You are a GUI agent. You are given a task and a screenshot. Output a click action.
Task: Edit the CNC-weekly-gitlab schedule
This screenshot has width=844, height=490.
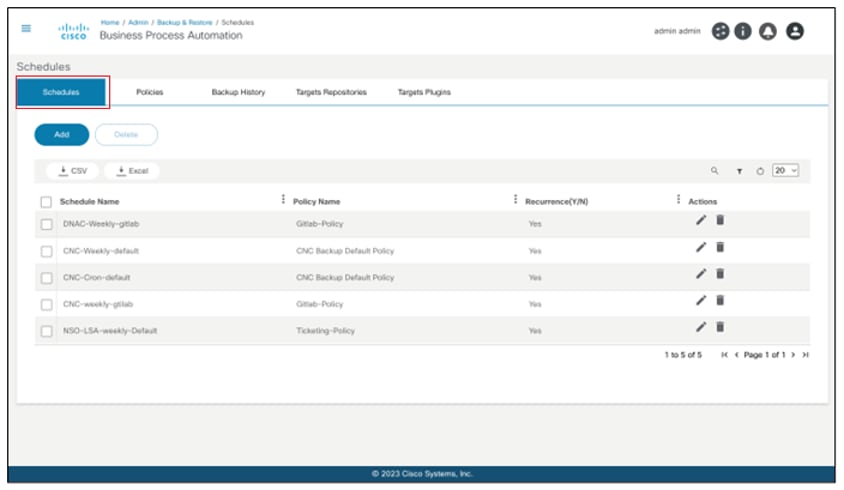pos(700,300)
